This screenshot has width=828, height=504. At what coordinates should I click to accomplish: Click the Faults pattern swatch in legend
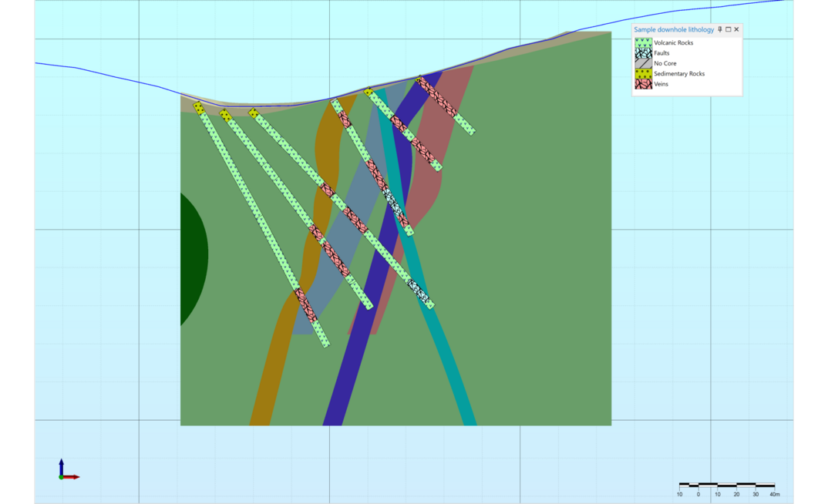click(x=644, y=52)
